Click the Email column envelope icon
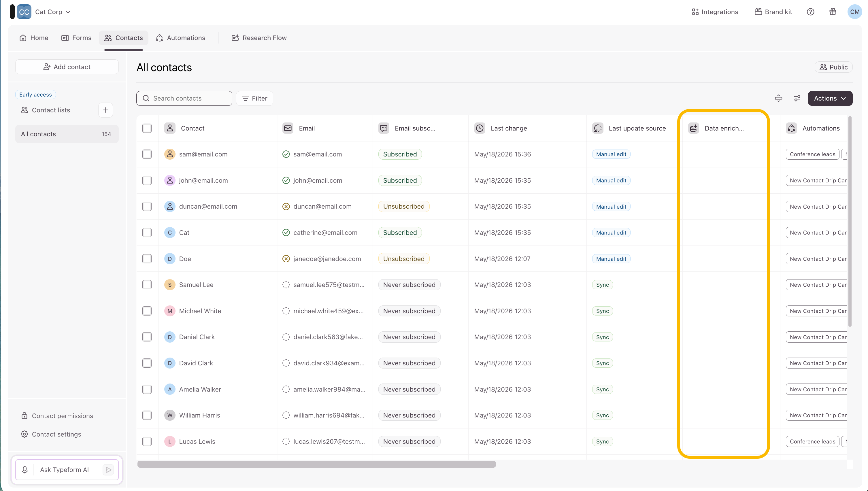868x491 pixels. [x=288, y=128]
